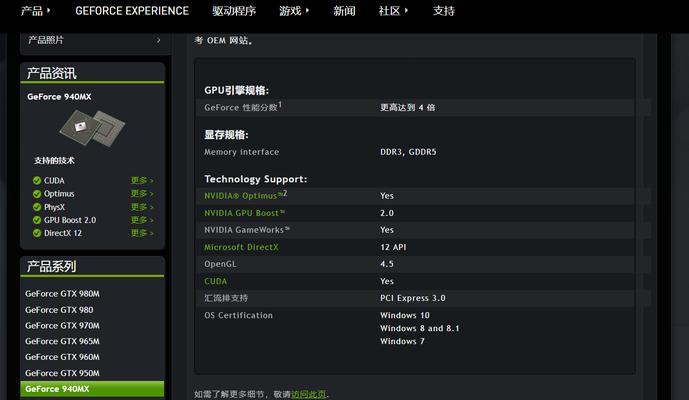This screenshot has height=400, width=689.
Task: Click the 'Windows 10' certification entry
Action: click(x=405, y=315)
